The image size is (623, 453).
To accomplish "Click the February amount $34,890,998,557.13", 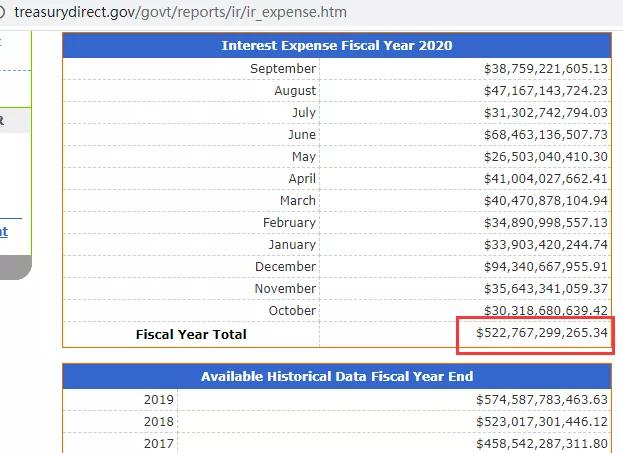I will coord(546,223).
